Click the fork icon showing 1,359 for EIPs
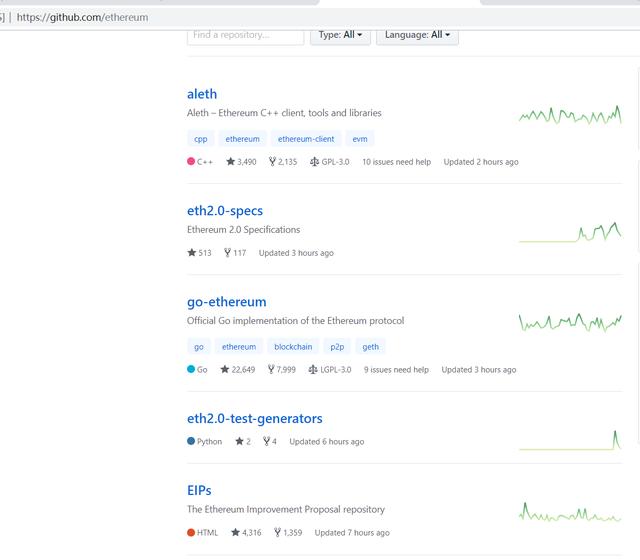 point(277,532)
